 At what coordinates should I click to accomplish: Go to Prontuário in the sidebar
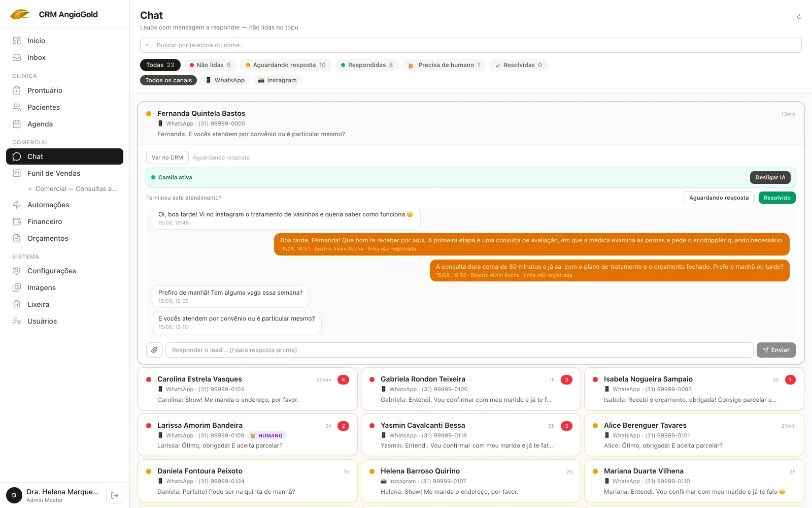click(x=64, y=90)
